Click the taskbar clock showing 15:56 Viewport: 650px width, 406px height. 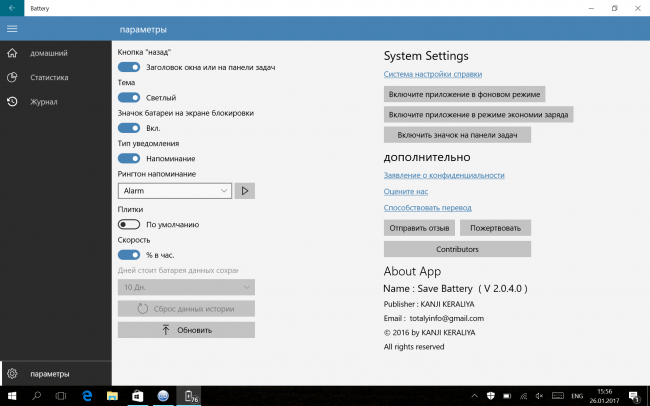[604, 396]
